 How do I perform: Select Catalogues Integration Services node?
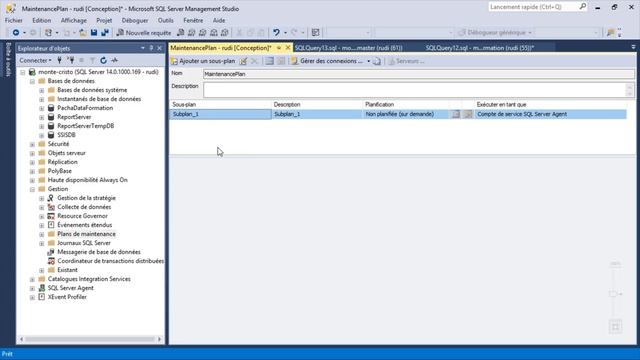point(89,279)
